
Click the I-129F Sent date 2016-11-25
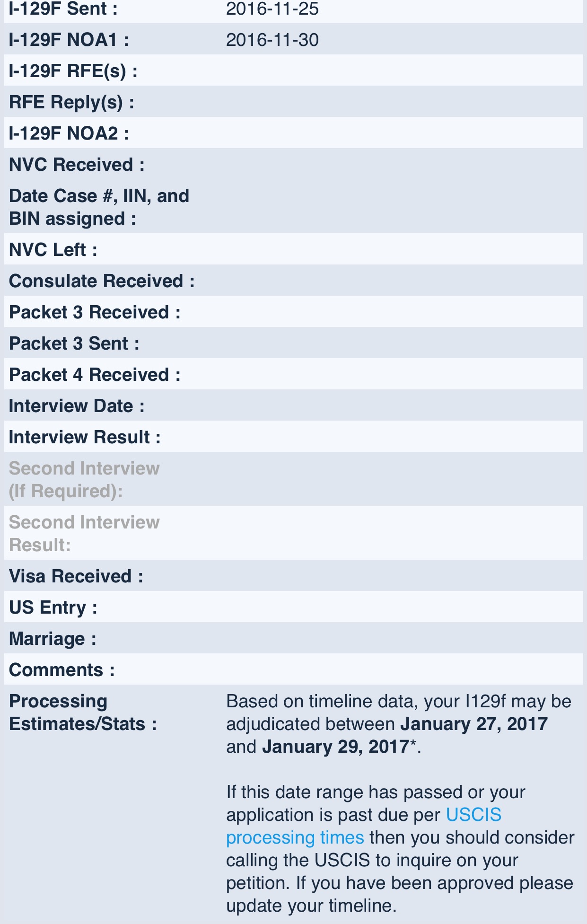272,9
